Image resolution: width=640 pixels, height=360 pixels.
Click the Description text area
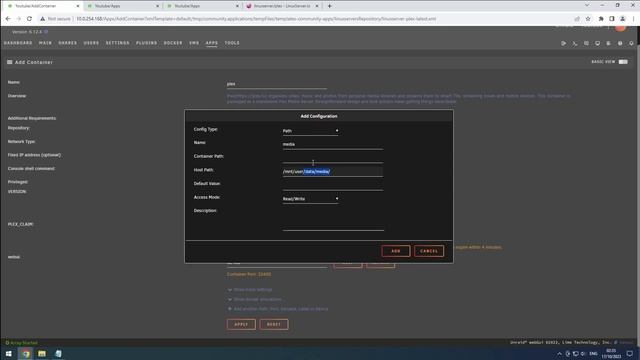click(333, 220)
